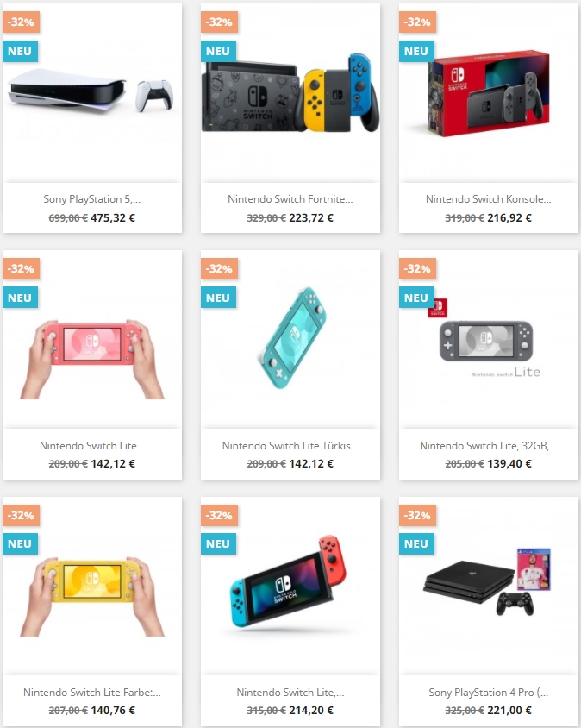Click the 'Nintendo Switch Lite, 32GB,...' title
581x728 pixels.
489,446
